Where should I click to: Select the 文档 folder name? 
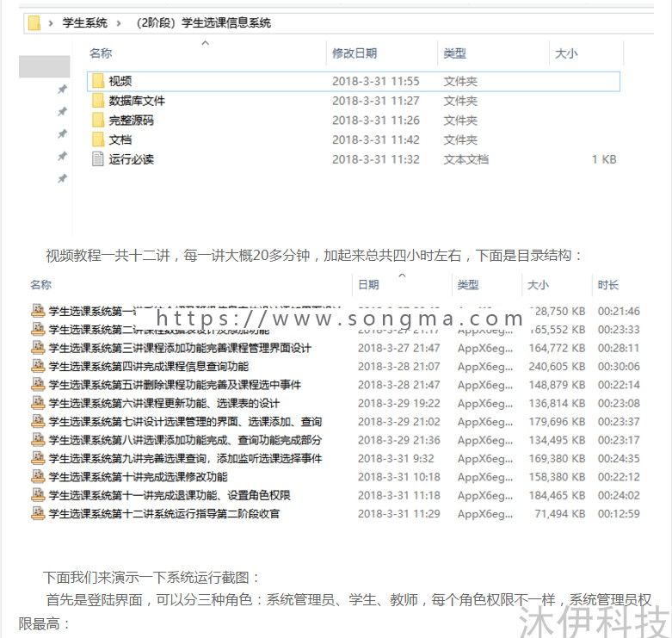coord(120,139)
